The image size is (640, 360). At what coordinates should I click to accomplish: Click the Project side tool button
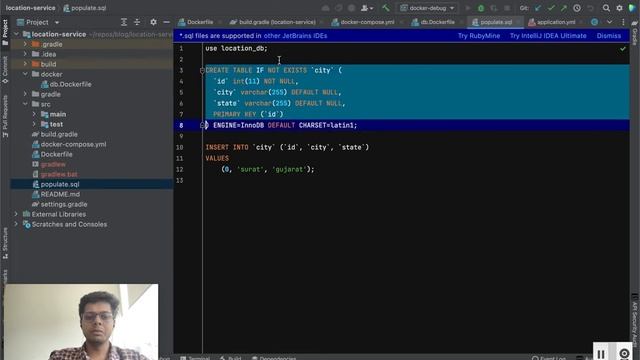click(5, 32)
